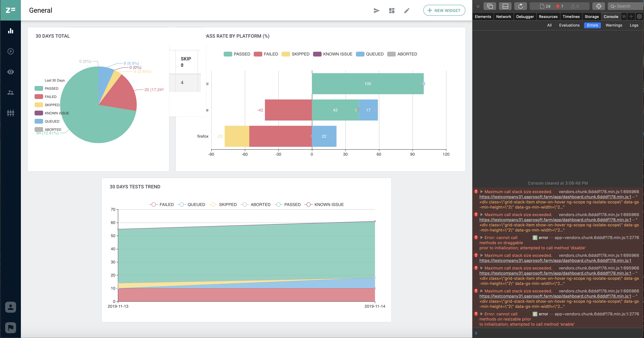Image resolution: width=644 pixels, height=338 pixels.
Task: Select the Warnings console filter
Action: (614, 25)
